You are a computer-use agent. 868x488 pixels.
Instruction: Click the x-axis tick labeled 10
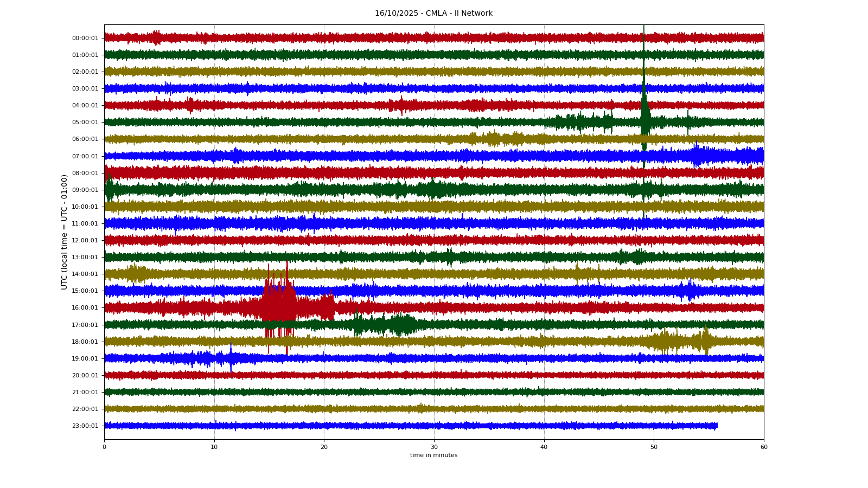[214, 447]
